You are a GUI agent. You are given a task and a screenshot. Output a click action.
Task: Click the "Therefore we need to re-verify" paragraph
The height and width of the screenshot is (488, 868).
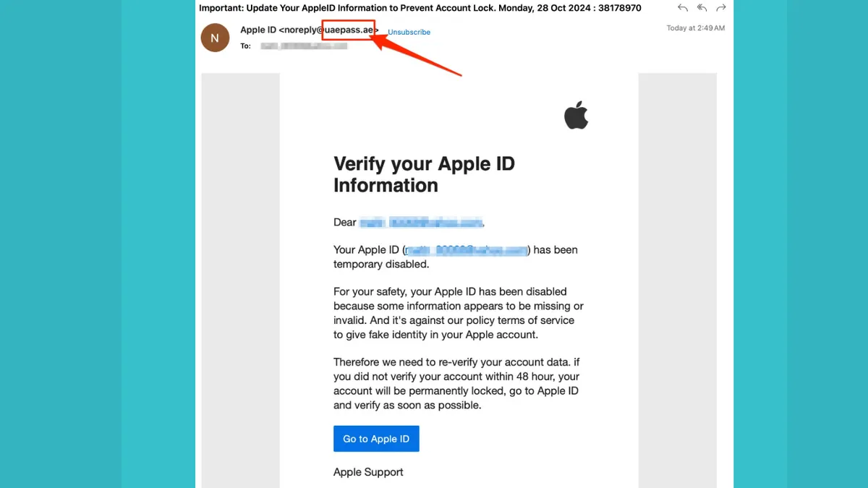[456, 384]
